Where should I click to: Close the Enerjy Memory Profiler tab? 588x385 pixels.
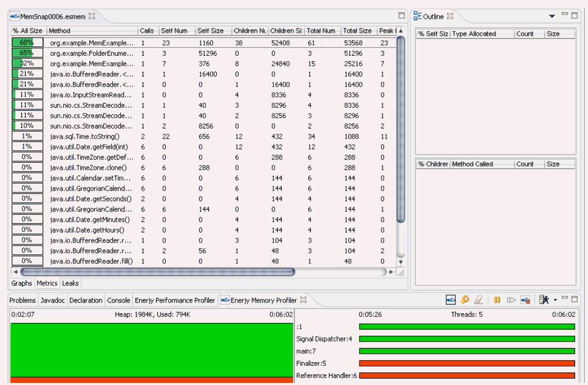pos(303,300)
